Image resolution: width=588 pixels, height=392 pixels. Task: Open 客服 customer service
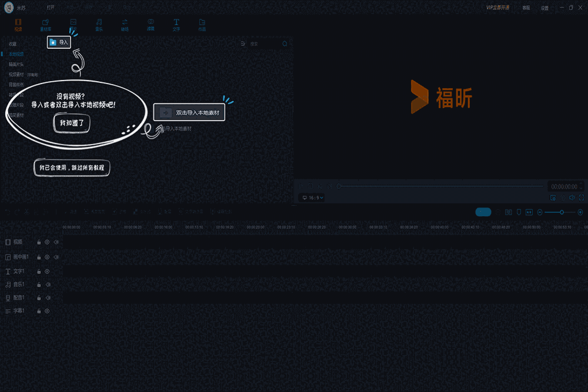[526, 8]
